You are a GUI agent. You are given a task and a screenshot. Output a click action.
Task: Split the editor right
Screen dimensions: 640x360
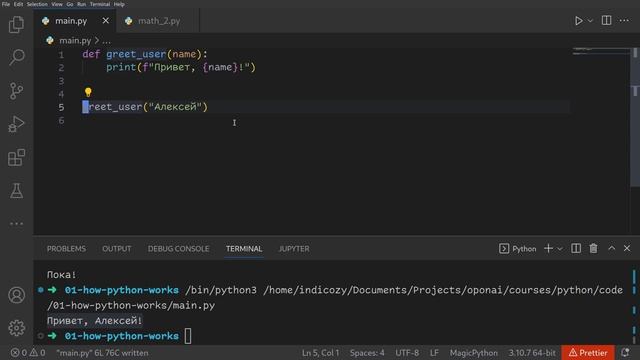coord(607,20)
